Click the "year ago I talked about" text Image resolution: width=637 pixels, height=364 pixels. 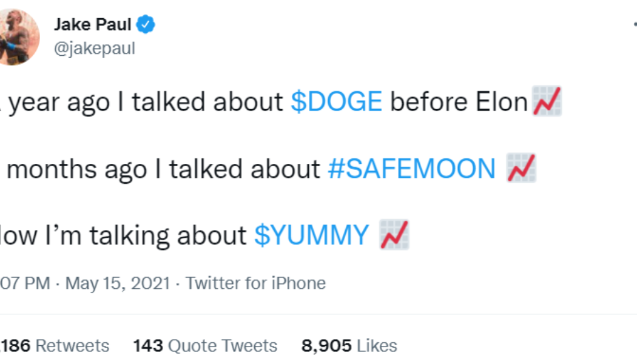[x=146, y=103]
